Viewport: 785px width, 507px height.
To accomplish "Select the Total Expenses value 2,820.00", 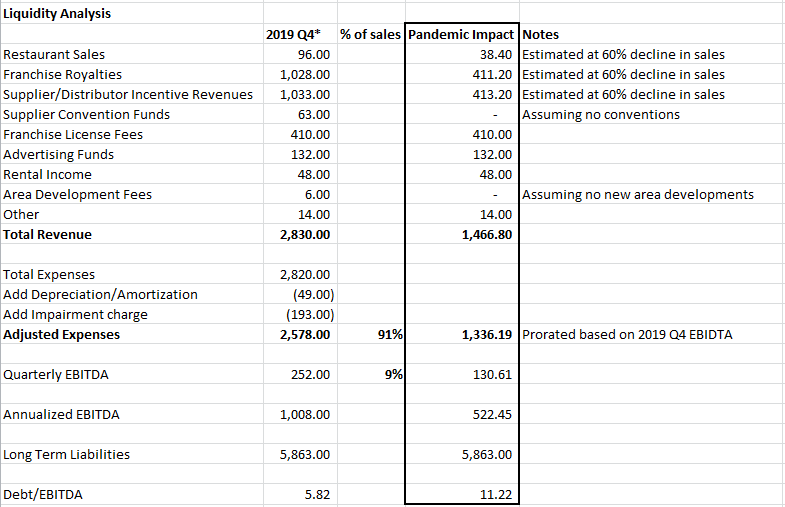I will pos(300,274).
